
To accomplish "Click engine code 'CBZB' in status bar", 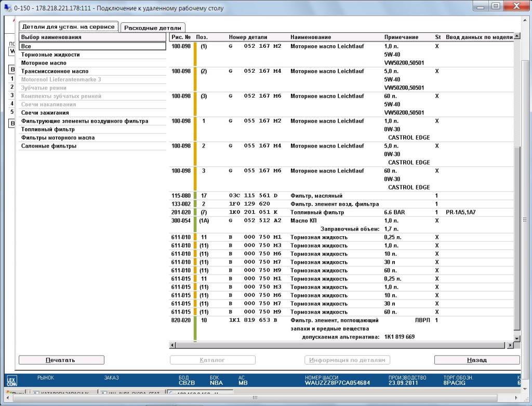I will (x=187, y=383).
